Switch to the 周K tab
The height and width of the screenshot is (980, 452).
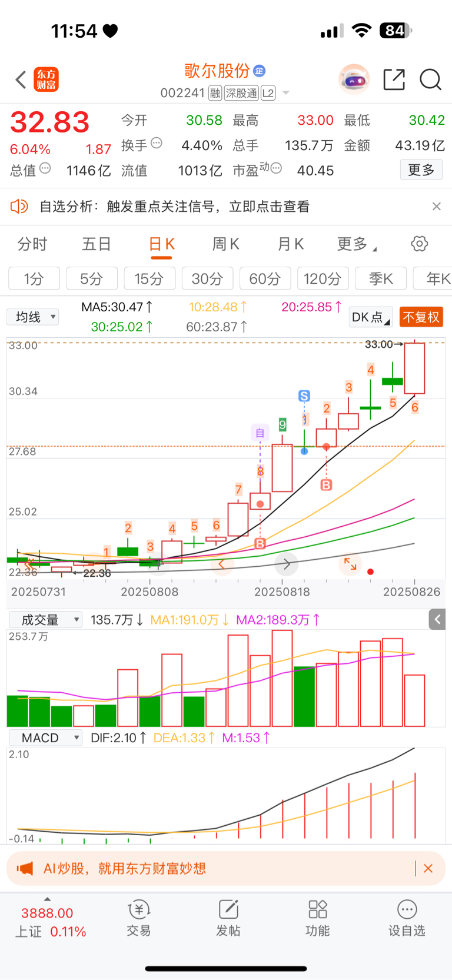(x=225, y=244)
